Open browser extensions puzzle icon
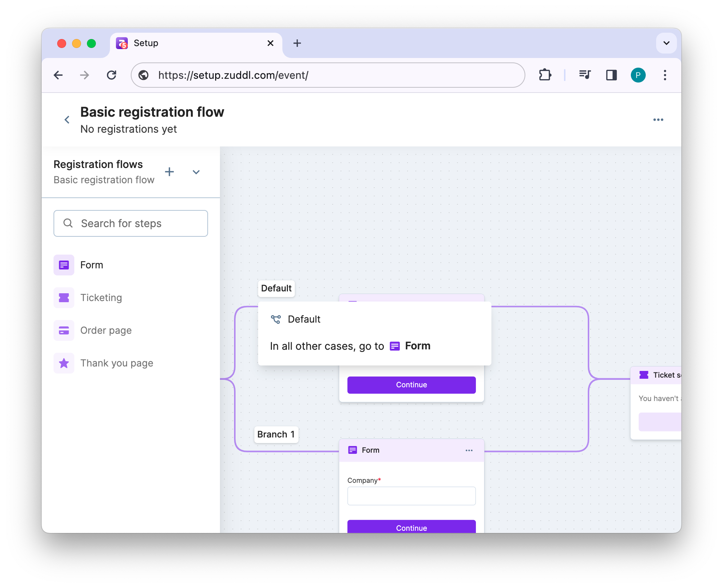 (x=545, y=75)
